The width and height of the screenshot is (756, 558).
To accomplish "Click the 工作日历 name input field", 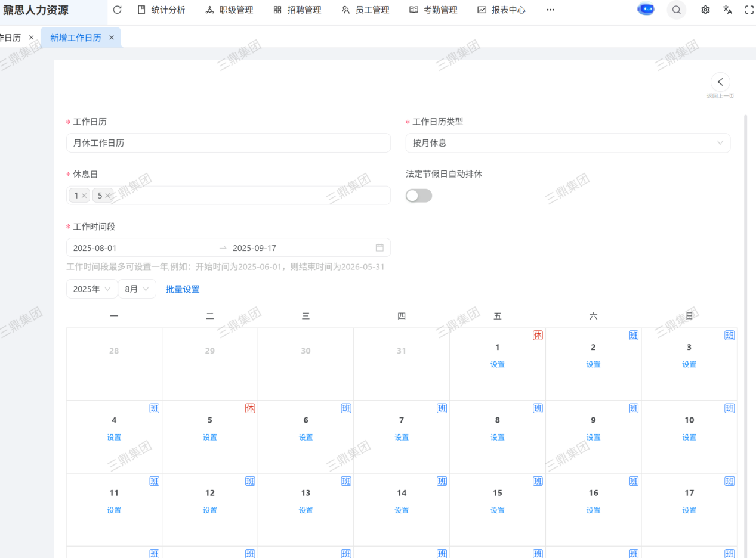I will 228,143.
